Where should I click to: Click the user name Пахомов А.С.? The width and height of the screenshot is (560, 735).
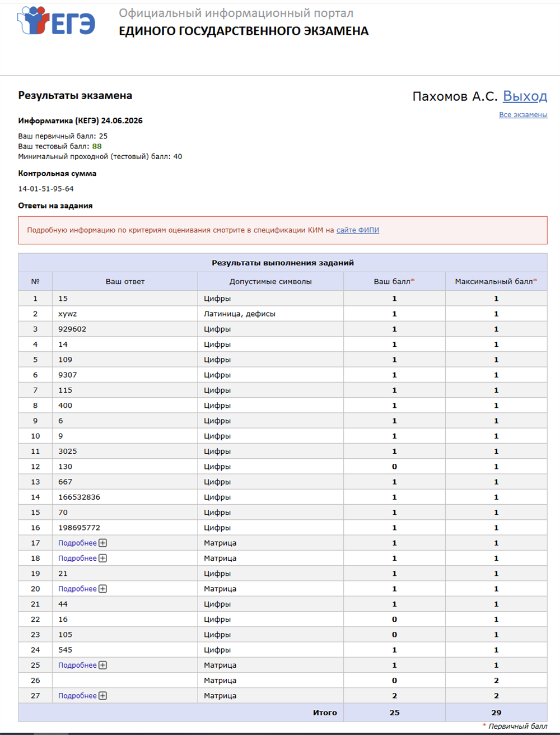[455, 96]
